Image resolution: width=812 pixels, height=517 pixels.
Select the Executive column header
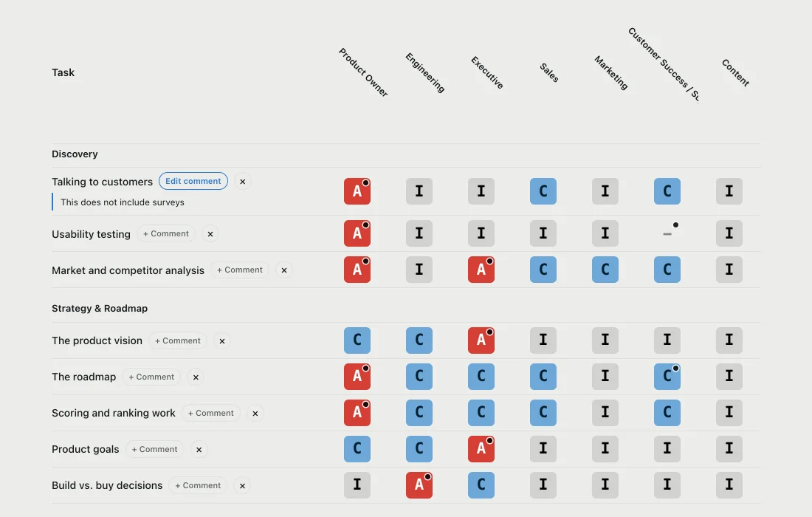pyautogui.click(x=487, y=72)
